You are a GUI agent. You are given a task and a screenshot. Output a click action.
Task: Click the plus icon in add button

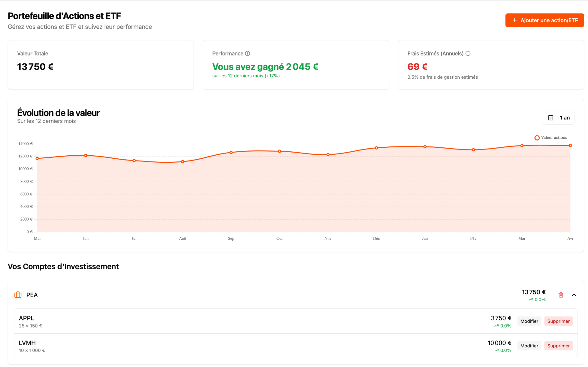click(514, 20)
